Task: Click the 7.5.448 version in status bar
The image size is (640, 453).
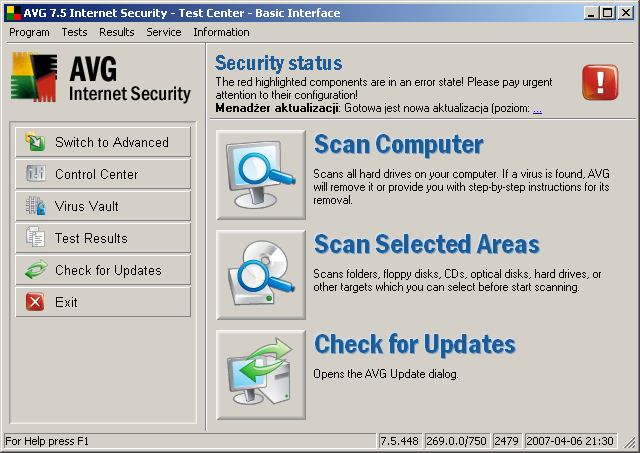Action: (x=400, y=441)
